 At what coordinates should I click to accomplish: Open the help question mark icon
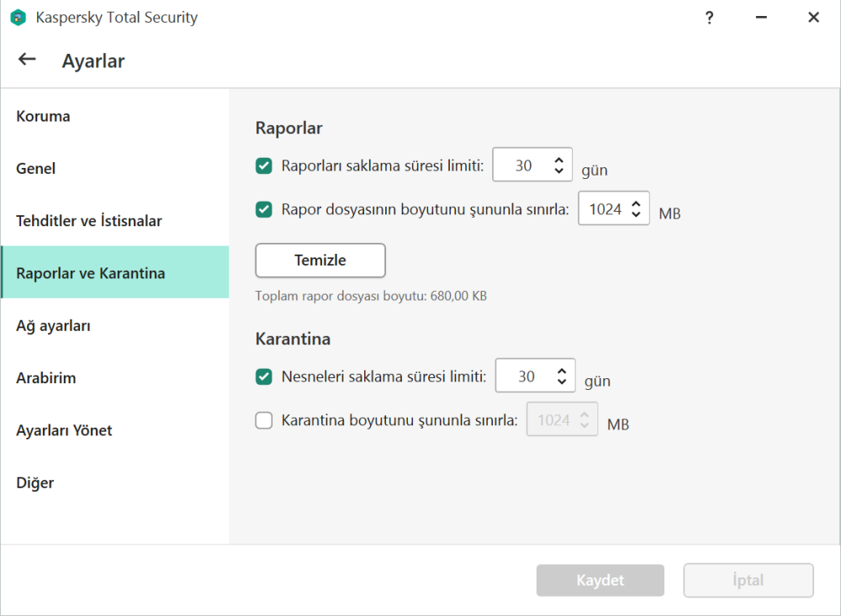[x=710, y=18]
